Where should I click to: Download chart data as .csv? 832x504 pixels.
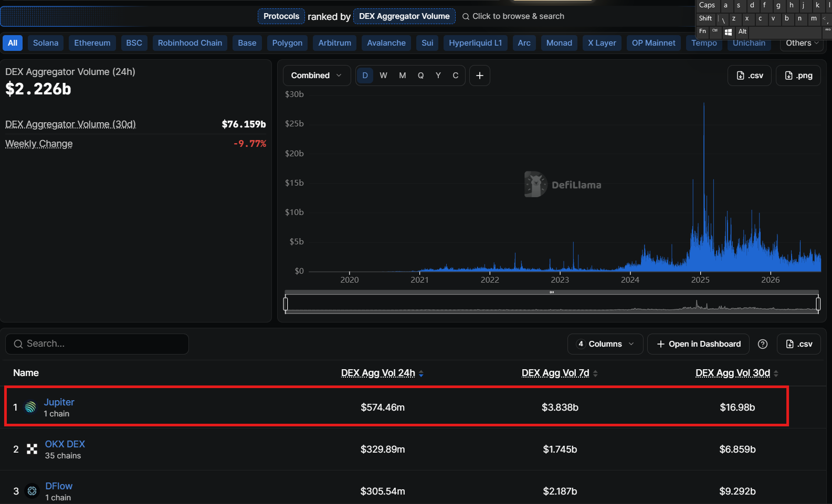[x=750, y=76]
